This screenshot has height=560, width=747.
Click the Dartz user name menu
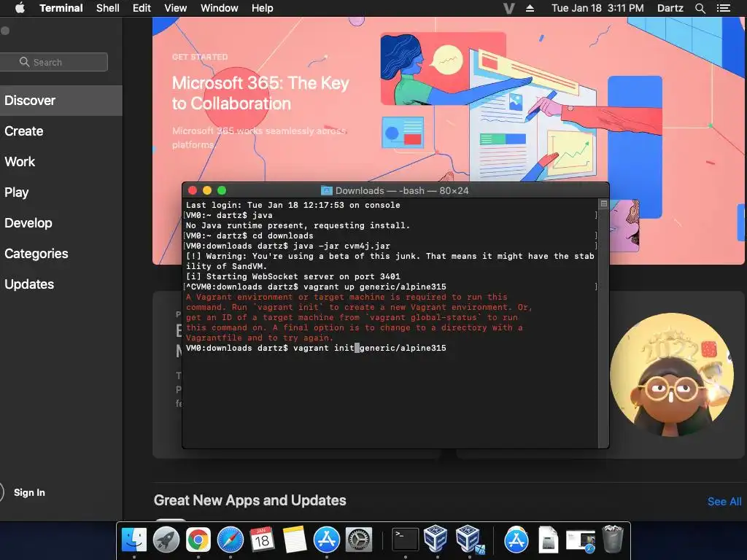coord(670,8)
